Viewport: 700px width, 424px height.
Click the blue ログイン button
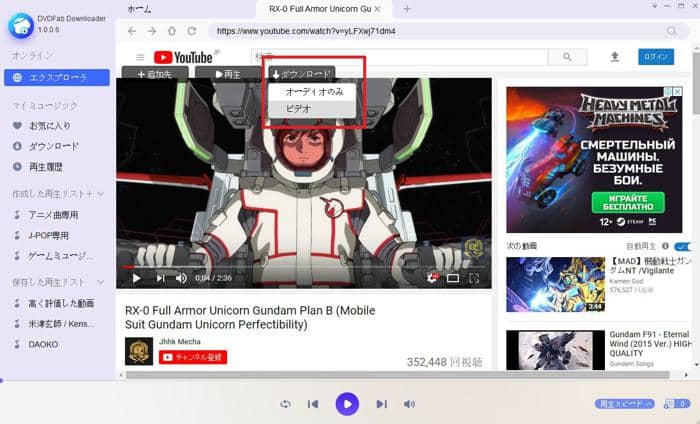[656, 57]
